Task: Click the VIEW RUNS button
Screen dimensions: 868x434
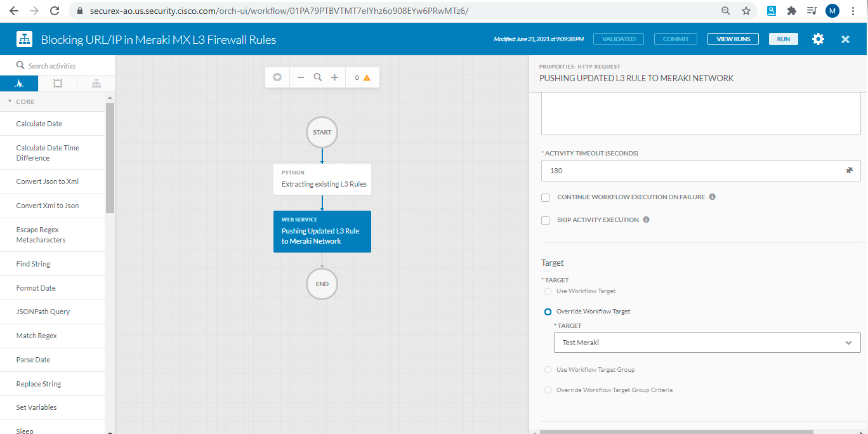Action: [733, 39]
